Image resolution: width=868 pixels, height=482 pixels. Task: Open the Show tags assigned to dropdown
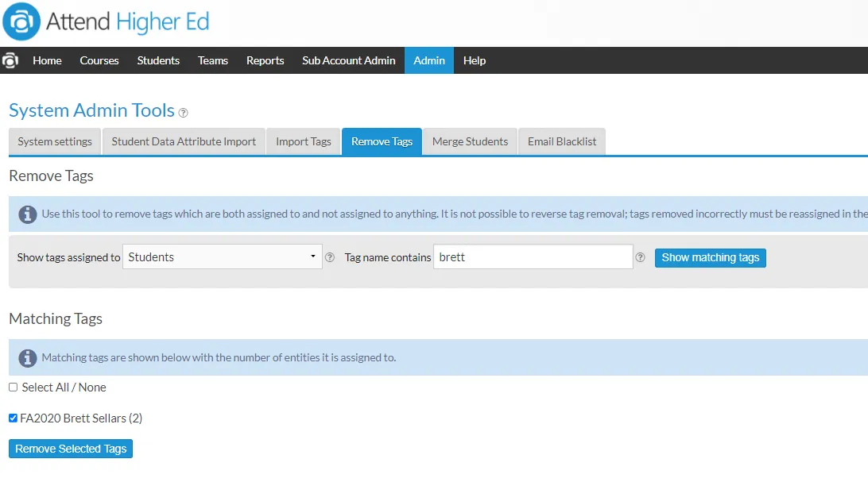(x=223, y=257)
